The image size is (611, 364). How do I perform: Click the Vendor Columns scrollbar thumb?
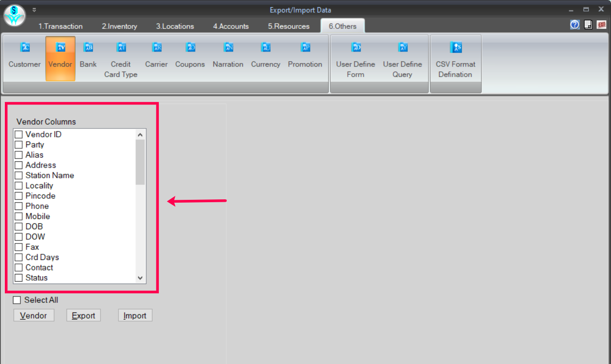(140, 162)
